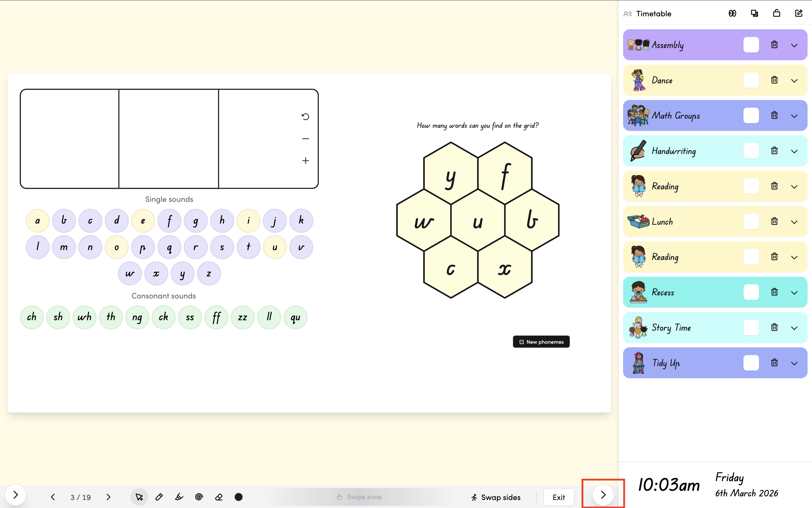This screenshot has height=508, width=812.
Task: Open the black pen color swatch
Action: pos(239,497)
